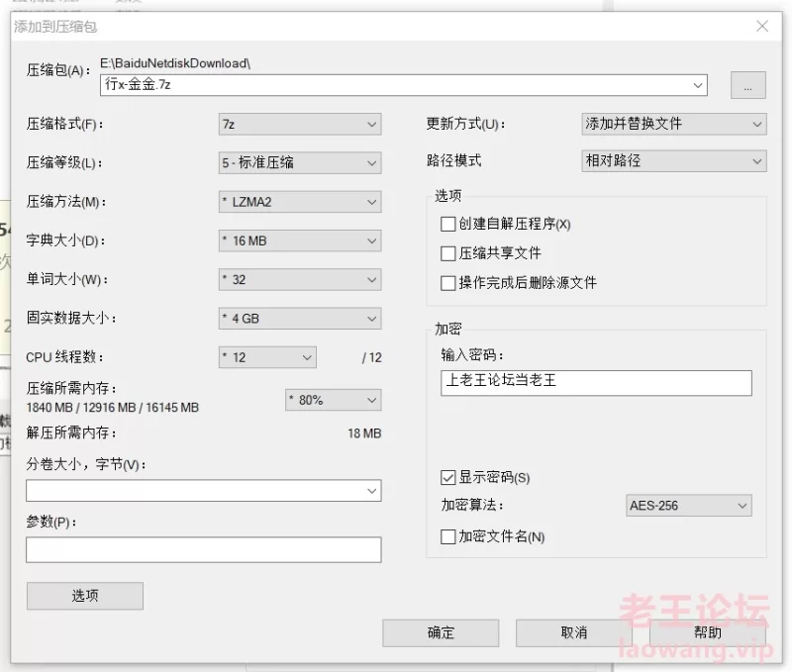The height and width of the screenshot is (672, 792).
Task: Click the 帮助 button
Action: click(707, 633)
